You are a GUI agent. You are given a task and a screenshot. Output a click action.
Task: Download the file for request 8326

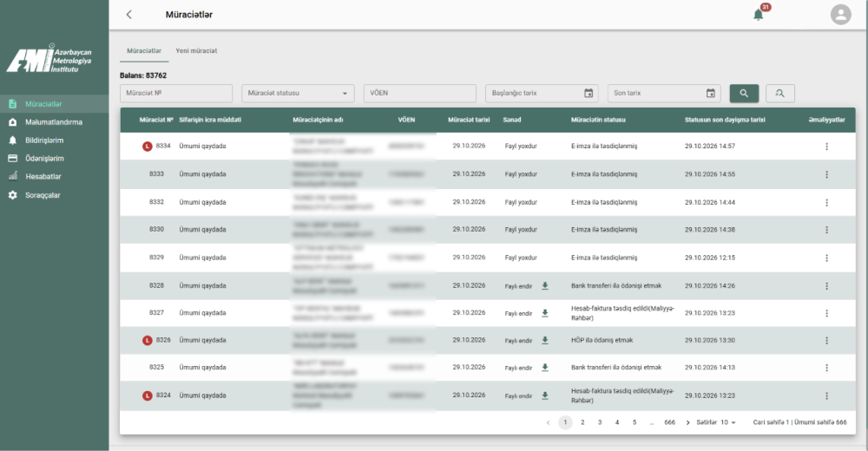pos(545,340)
